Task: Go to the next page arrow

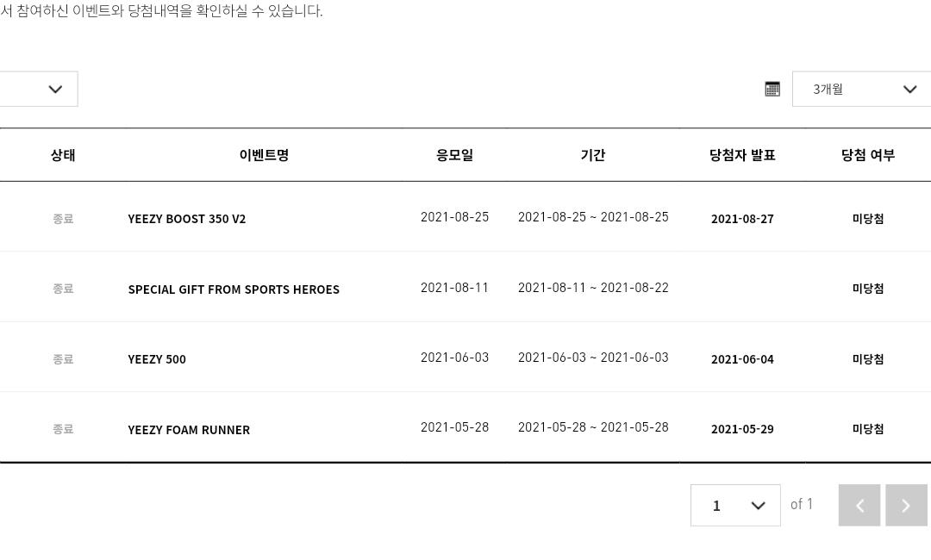Action: click(906, 505)
